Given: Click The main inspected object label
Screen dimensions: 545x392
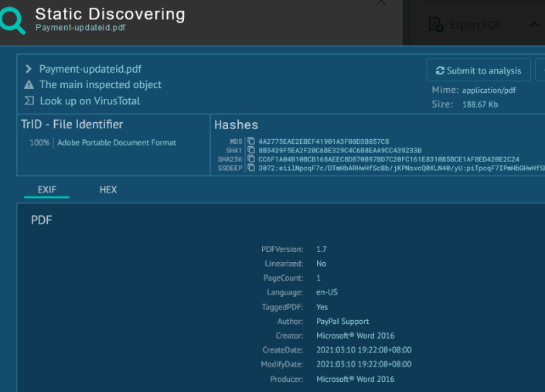Looking at the screenshot, I should [100, 85].
